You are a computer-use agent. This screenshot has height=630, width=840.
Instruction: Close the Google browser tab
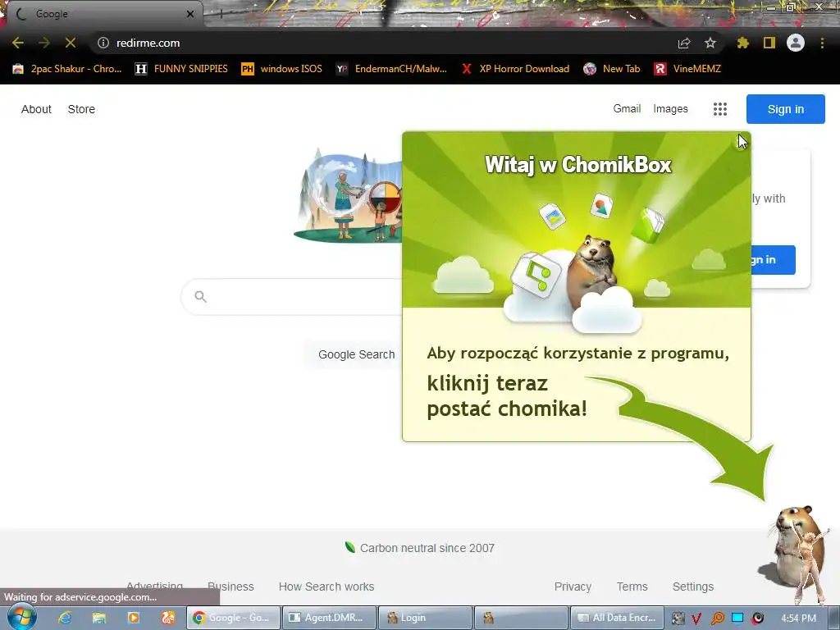(190, 14)
